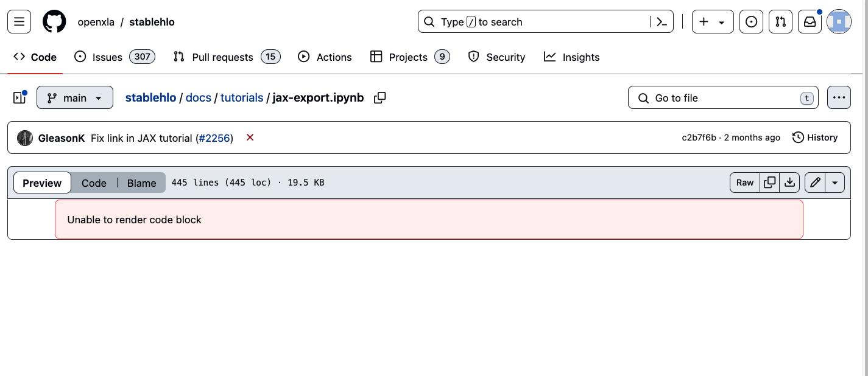Screen dimensions: 868x376
Task: Download the raw file
Action: click(x=789, y=183)
